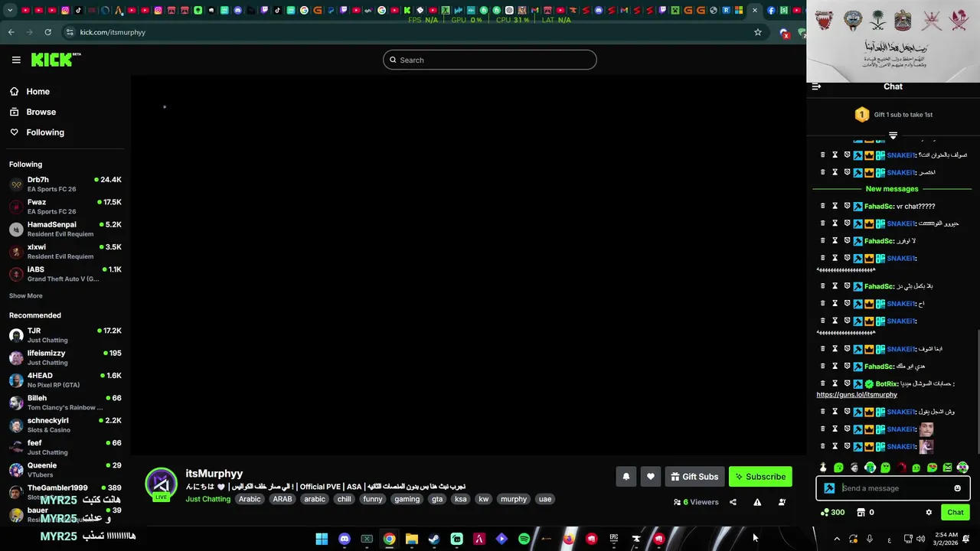
Task: Open HamadSenpai's followed channel
Action: click(65, 229)
